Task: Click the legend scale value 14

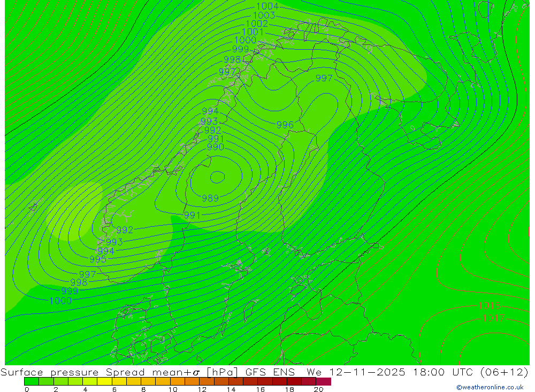Action: tap(231, 389)
